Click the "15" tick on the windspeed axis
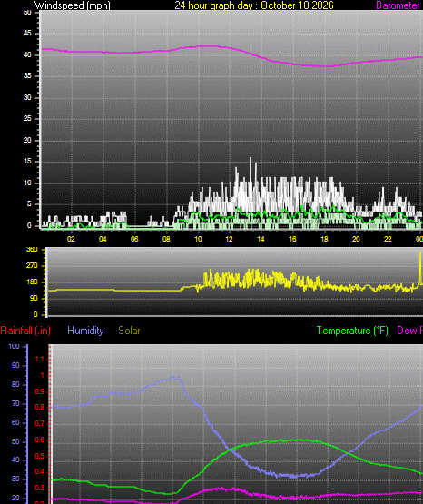This screenshot has width=423, height=504. tap(27, 162)
